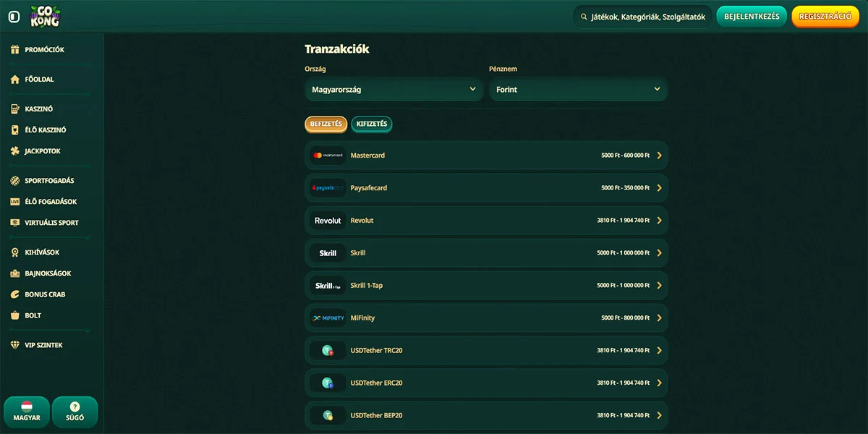
Task: Click the Jackpotok clover icon
Action: 14,151
